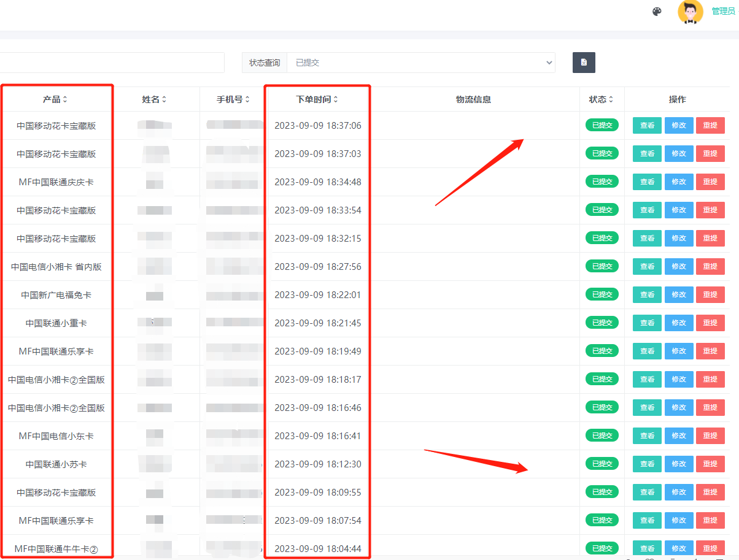This screenshot has height=560, width=739.
Task: Click the order time 2023-09-09 18:33:54
Action: [318, 210]
